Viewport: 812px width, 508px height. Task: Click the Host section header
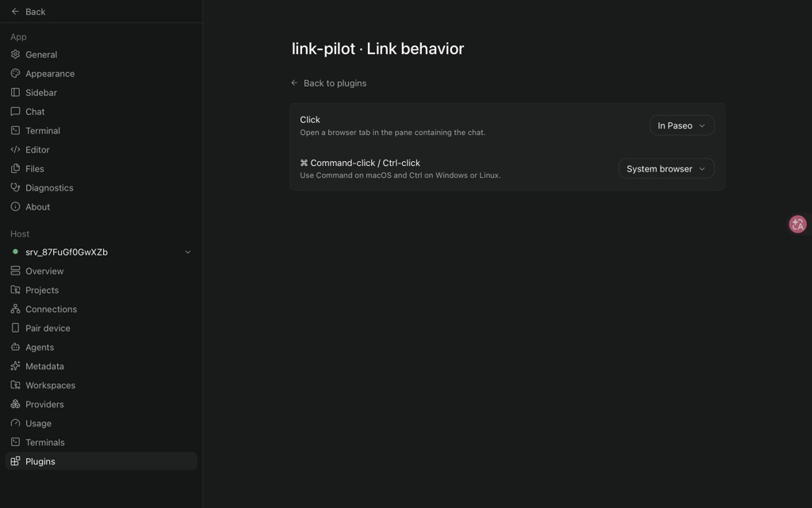click(x=20, y=234)
